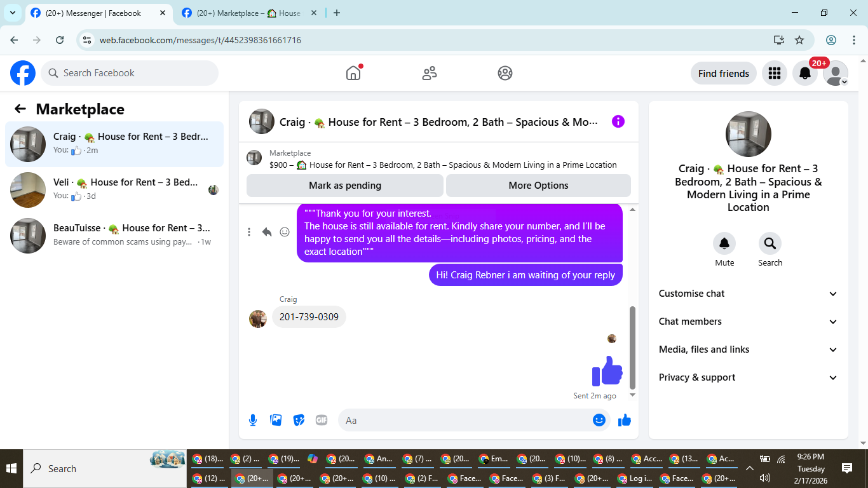Show hidden system tray icons

click(x=749, y=468)
